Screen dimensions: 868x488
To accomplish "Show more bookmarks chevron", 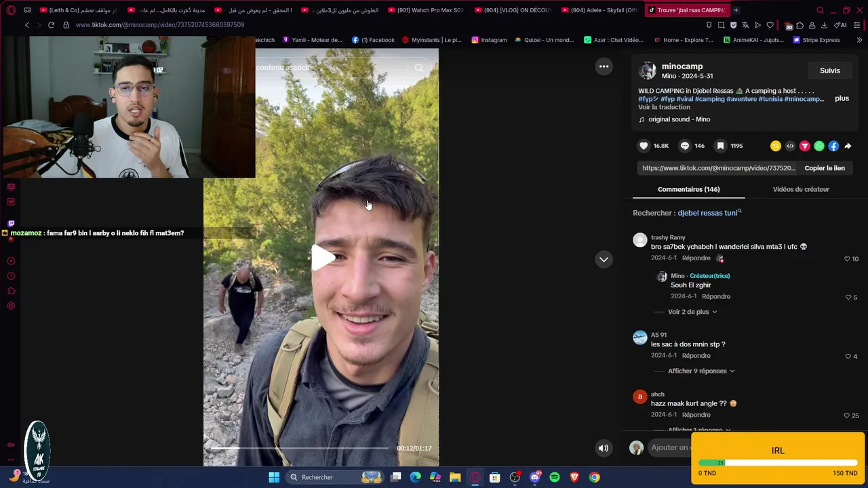I will [x=859, y=40].
